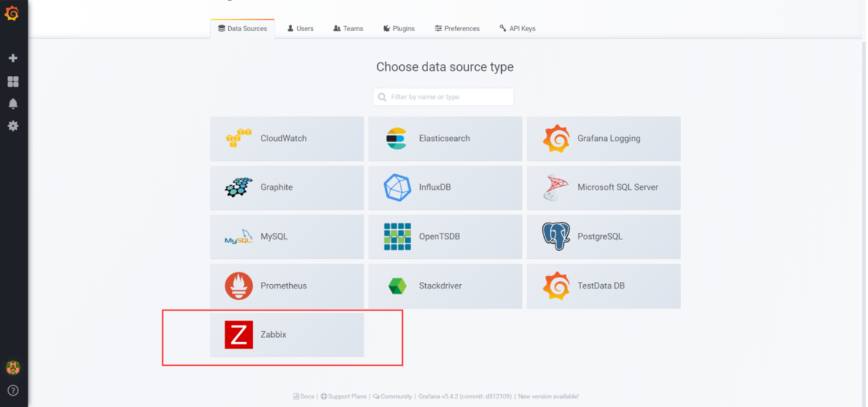The height and width of the screenshot is (407, 868).
Task: Open the Teams tab
Action: (348, 28)
